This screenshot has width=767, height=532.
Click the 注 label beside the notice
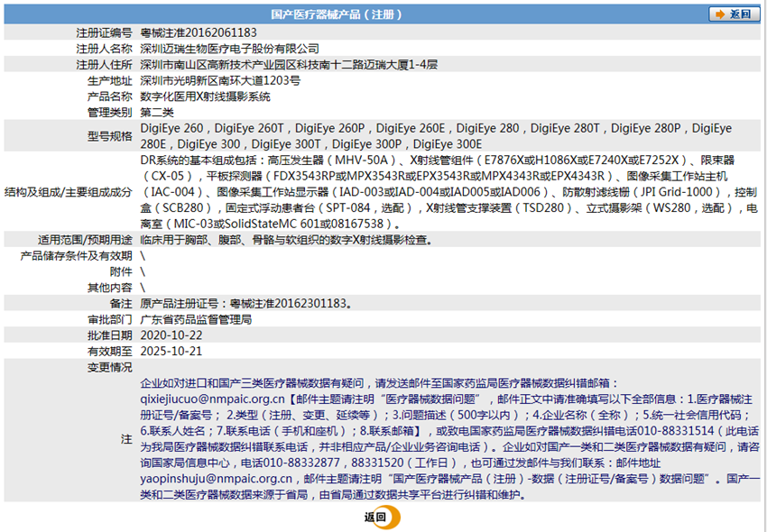click(x=126, y=438)
